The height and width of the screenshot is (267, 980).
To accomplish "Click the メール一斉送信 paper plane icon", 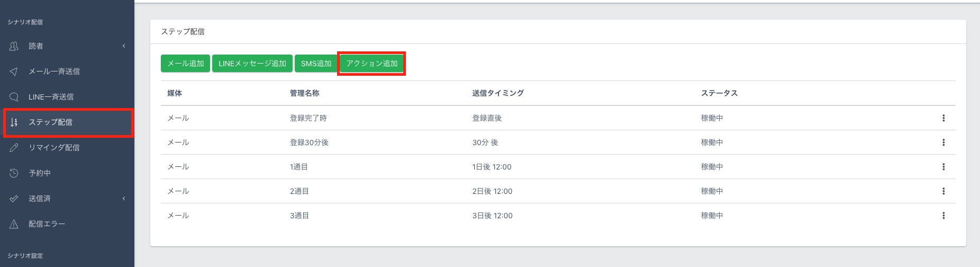I will 14,72.
